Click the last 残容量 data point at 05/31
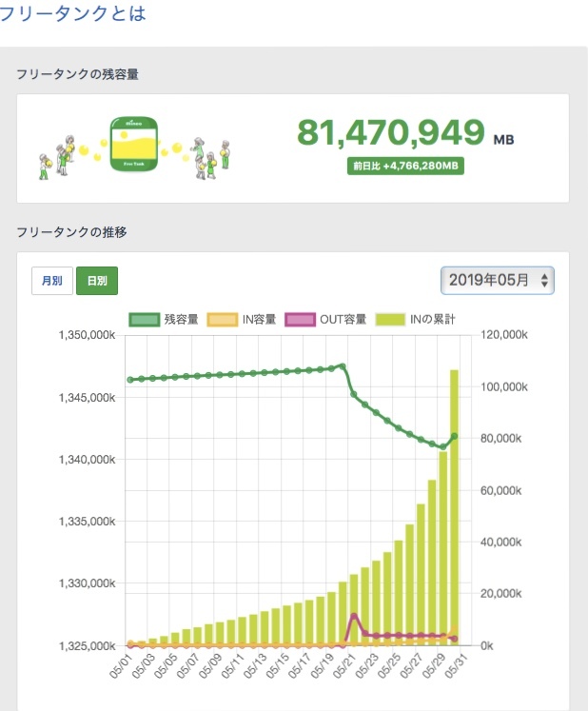Viewport: 588px width, 711px height. pyautogui.click(x=455, y=436)
